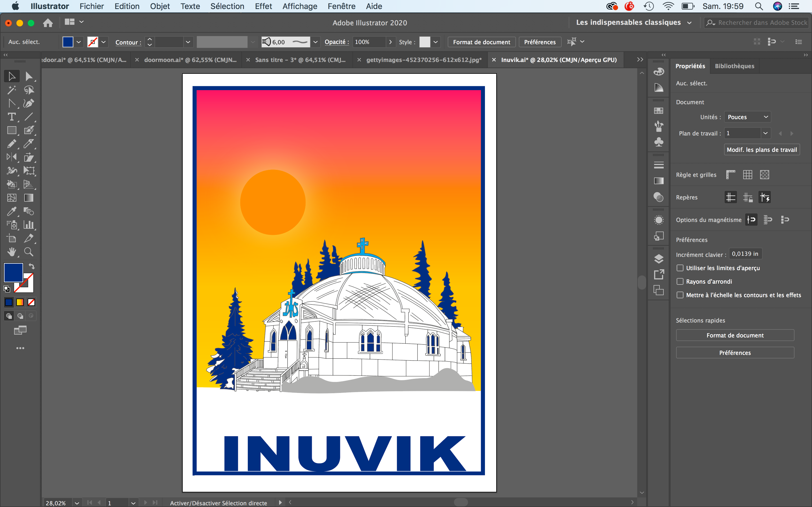812x507 pixels.
Task: Toggle Mettre à l'échelle les contours checkbox
Action: coord(680,295)
